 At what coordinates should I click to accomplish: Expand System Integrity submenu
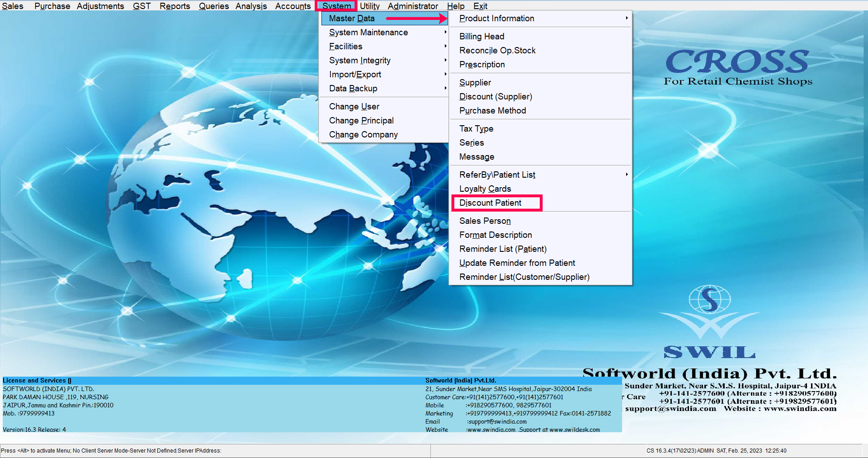(384, 61)
